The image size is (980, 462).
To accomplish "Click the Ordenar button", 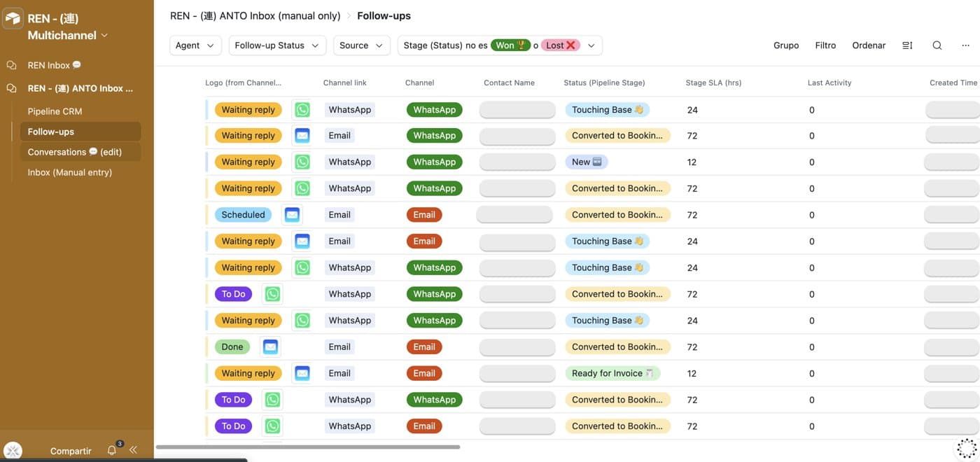I will pyautogui.click(x=869, y=45).
